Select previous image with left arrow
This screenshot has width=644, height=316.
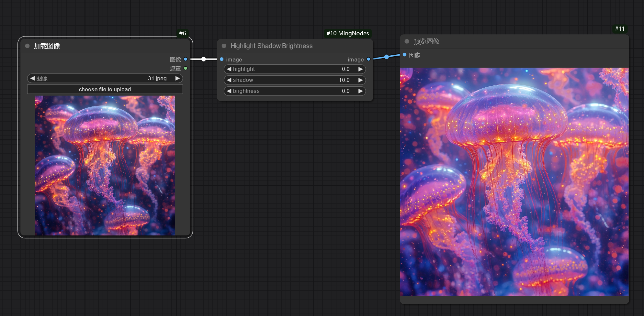point(32,78)
